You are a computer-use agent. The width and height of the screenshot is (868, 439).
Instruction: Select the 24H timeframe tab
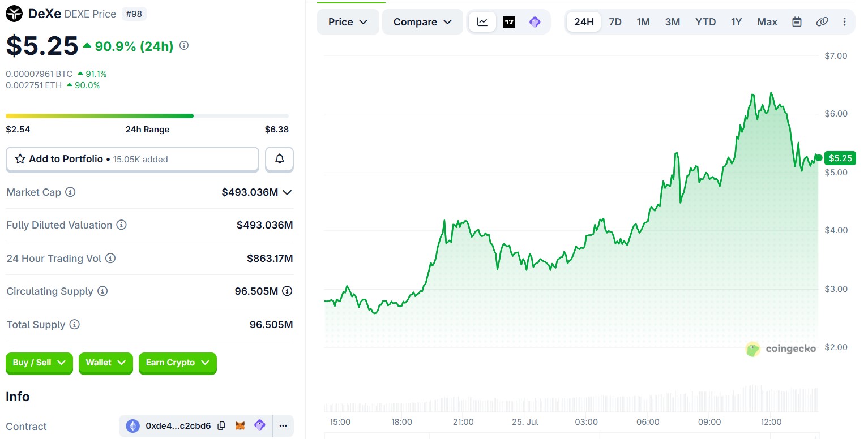(584, 22)
